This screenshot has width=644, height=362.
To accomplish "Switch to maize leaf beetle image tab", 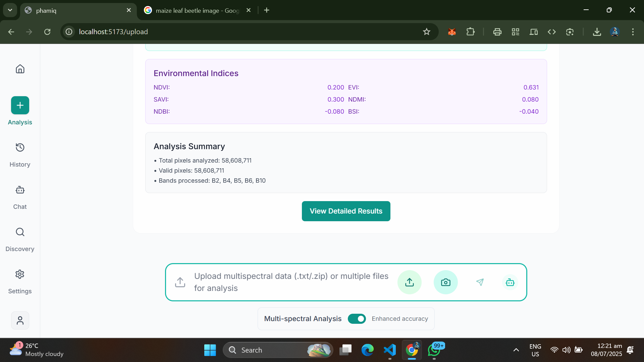I will (197, 10).
